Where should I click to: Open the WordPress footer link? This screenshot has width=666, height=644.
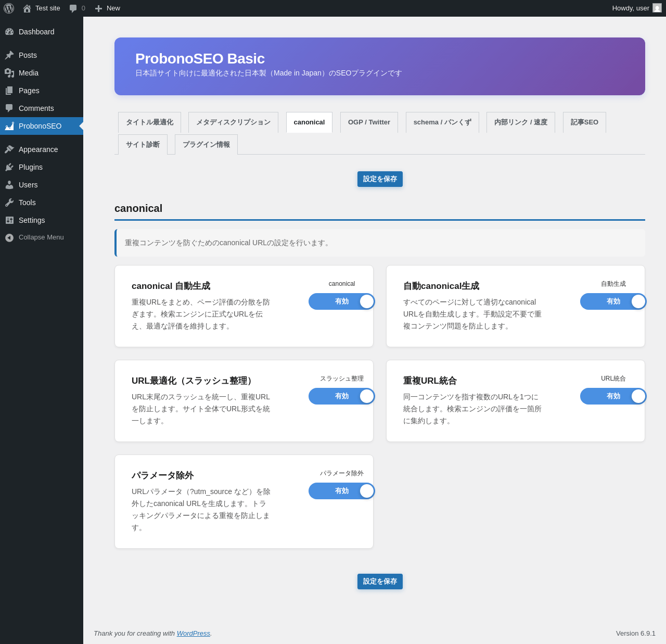194,634
